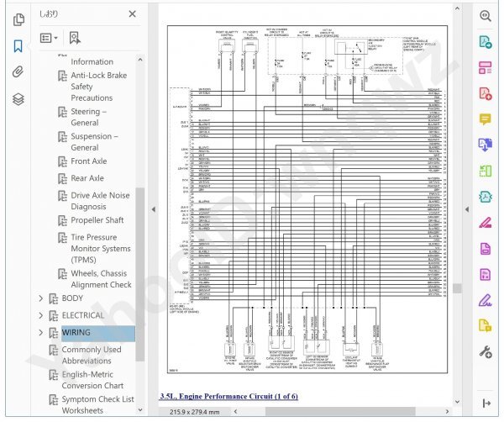Screen dimensions: 504x422
Task: Click the find current bookmark icon
Action: pyautogui.click(x=75, y=38)
